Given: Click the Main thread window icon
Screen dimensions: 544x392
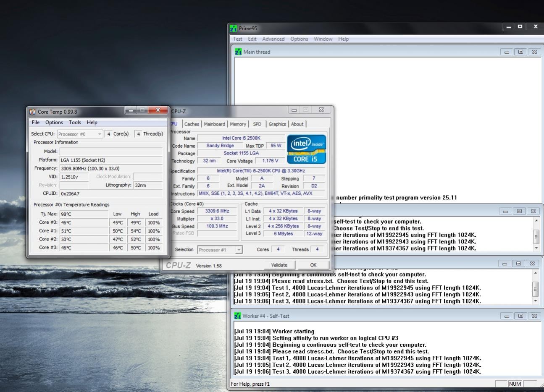Looking at the screenshot, I should tap(238, 52).
